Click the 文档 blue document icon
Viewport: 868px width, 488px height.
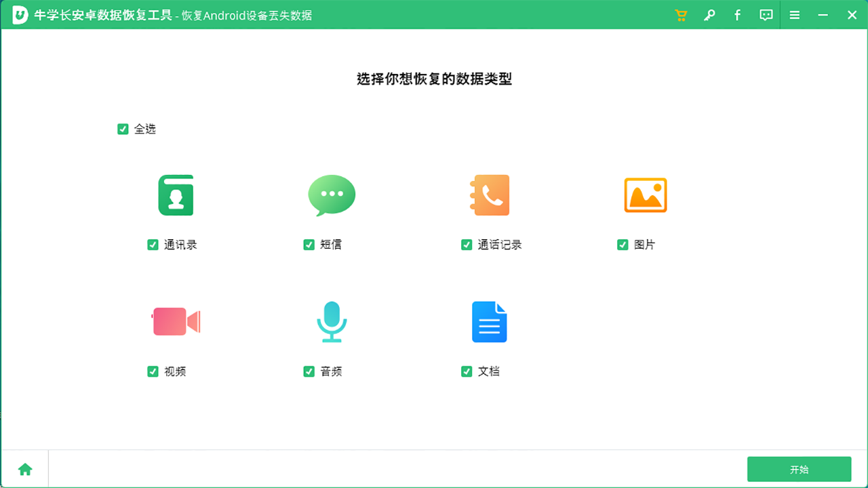click(x=489, y=321)
